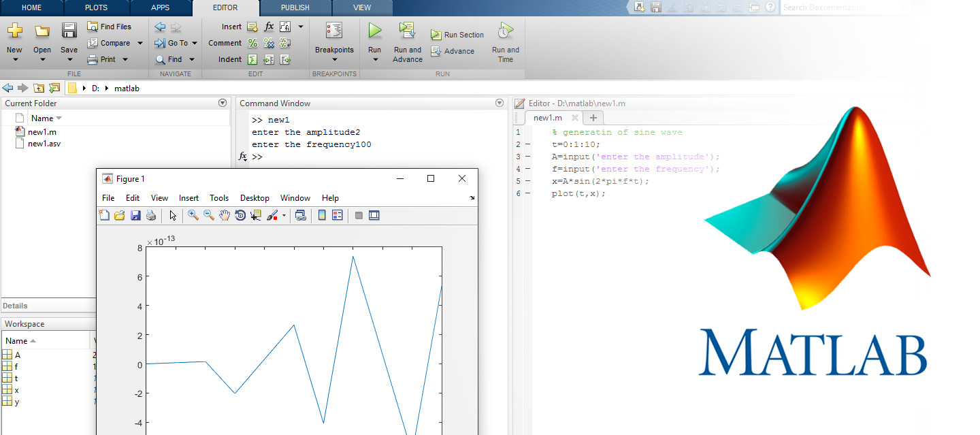Click Find Files in the FILE group
Image resolution: width=980 pixels, height=435 pixels.
[110, 27]
